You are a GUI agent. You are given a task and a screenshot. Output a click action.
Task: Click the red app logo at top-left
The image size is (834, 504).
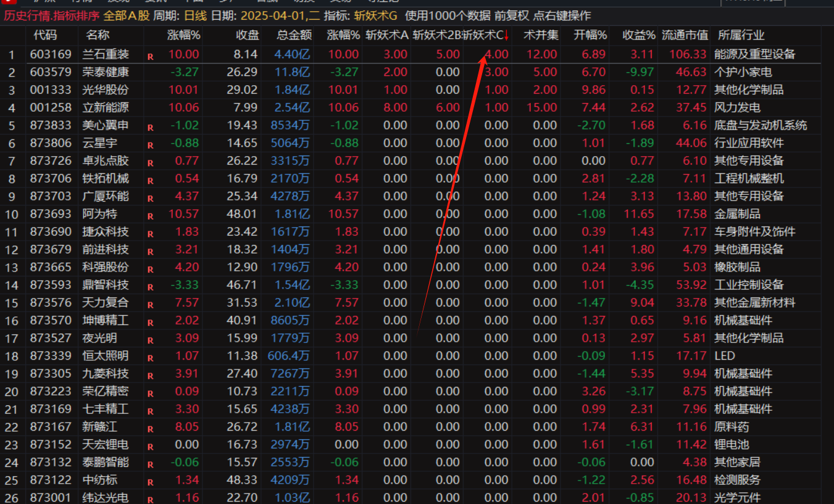click(7, 2)
